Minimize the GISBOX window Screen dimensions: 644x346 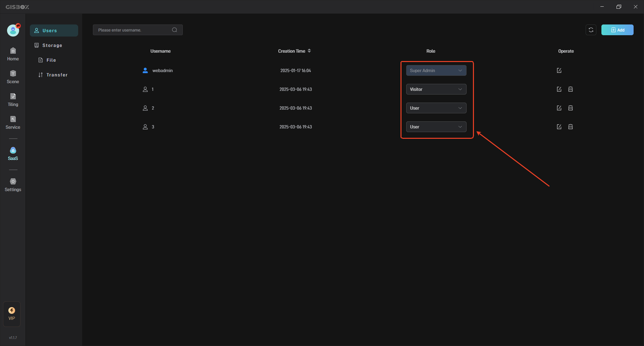click(602, 7)
